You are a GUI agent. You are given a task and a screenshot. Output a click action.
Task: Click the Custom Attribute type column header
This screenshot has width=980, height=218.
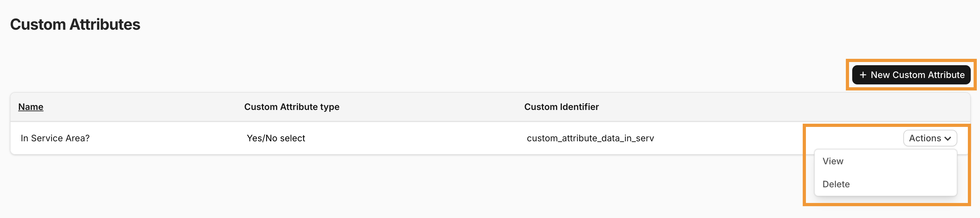point(291,107)
